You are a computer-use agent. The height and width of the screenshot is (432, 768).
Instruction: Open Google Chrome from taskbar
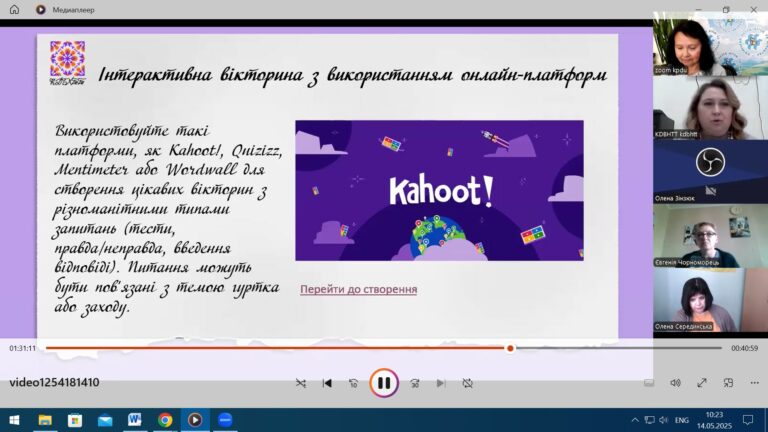point(164,420)
